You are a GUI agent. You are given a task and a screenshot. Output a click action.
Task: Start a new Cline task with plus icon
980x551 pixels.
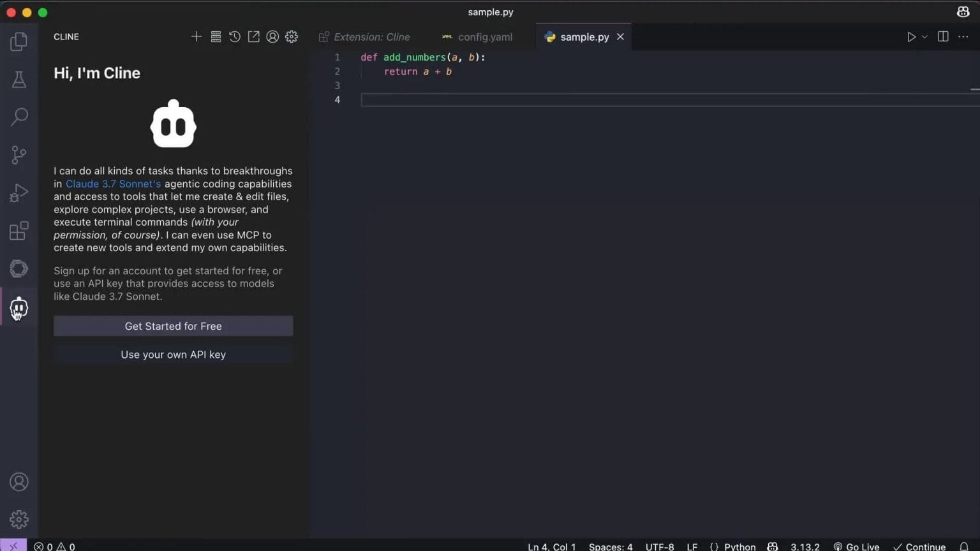pyautogui.click(x=197, y=36)
